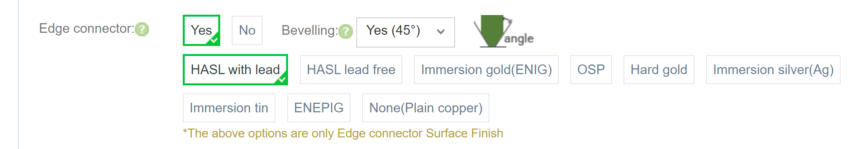Click the bevel angle diagram image

coord(504,31)
